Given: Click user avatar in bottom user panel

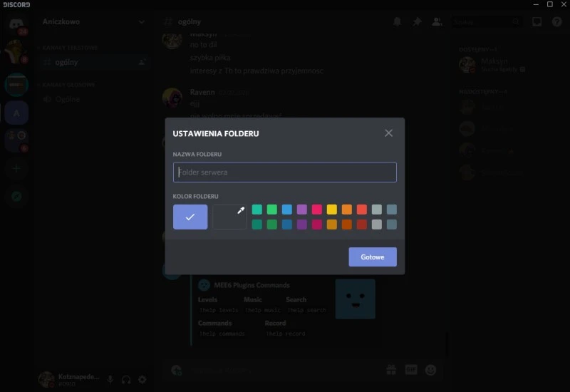Looking at the screenshot, I should click(46, 380).
